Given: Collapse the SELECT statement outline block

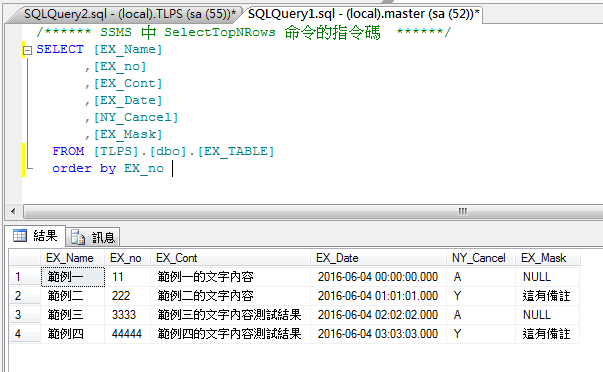Looking at the screenshot, I should [x=27, y=50].
